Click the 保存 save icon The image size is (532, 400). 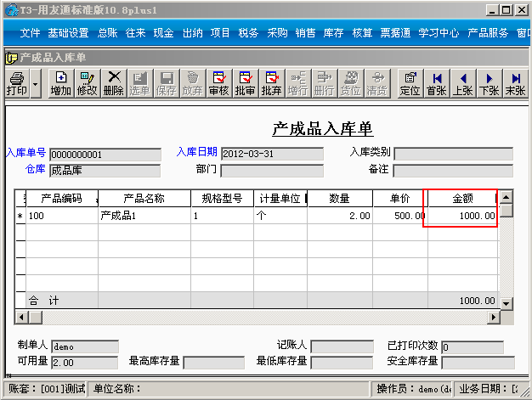coord(167,83)
